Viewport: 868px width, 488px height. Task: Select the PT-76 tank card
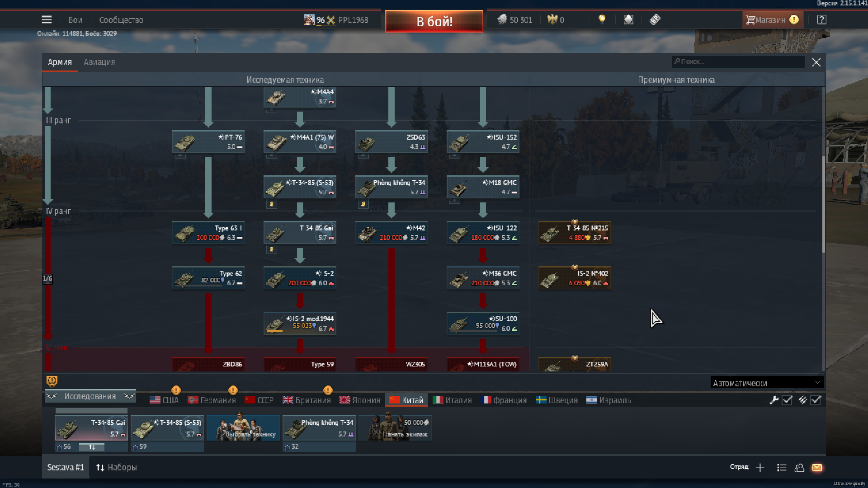208,142
